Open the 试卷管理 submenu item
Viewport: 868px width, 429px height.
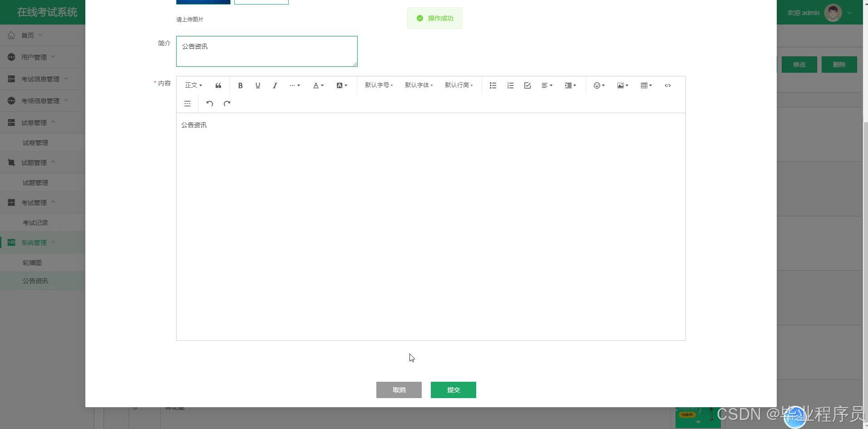[43, 143]
